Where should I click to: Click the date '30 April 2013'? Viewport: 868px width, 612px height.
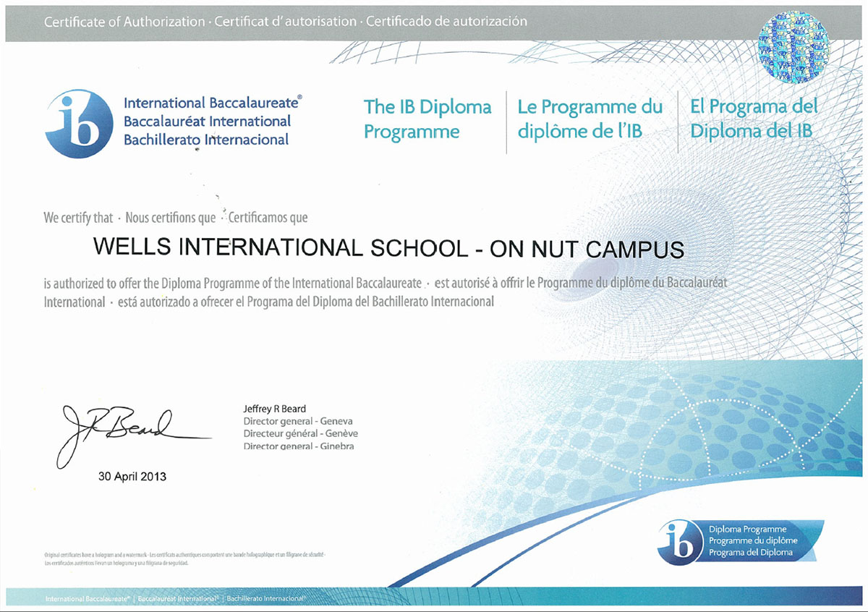click(132, 477)
